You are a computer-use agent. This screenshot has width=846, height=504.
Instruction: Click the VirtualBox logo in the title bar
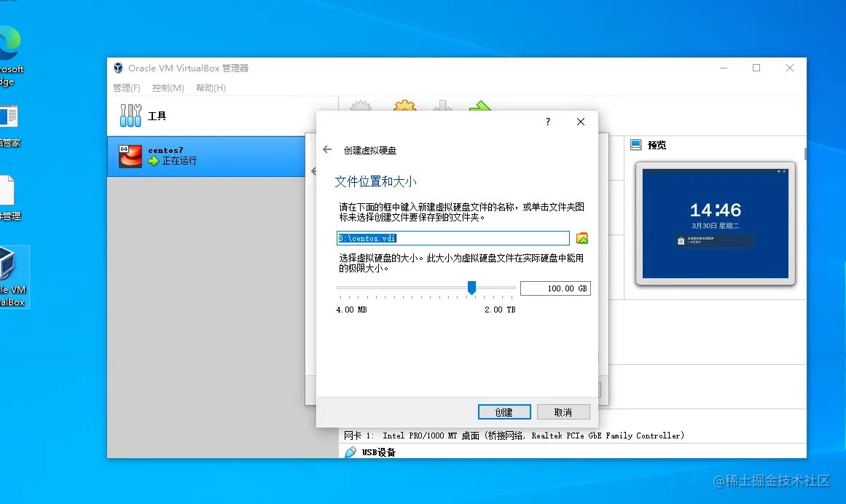pyautogui.click(x=118, y=68)
